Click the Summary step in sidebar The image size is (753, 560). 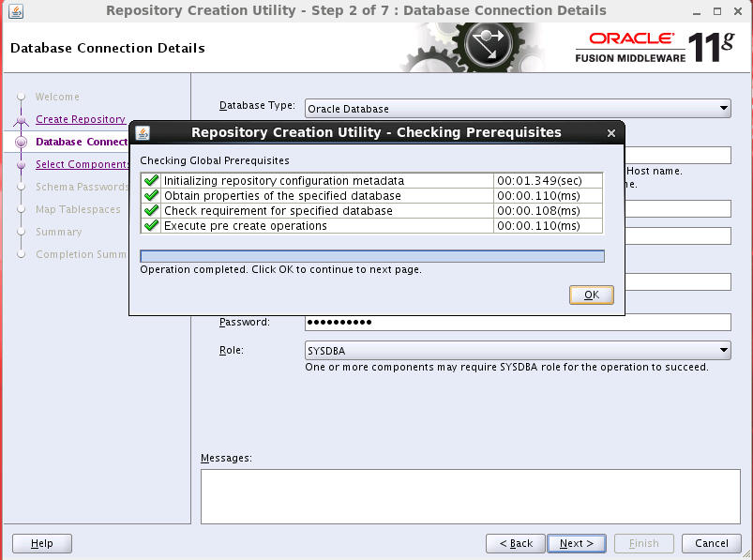[58, 232]
